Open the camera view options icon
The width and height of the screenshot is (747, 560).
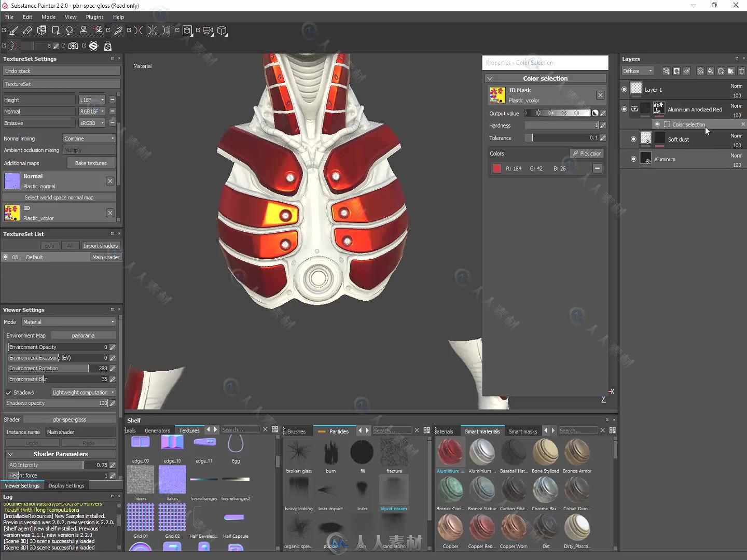pyautogui.click(x=208, y=31)
